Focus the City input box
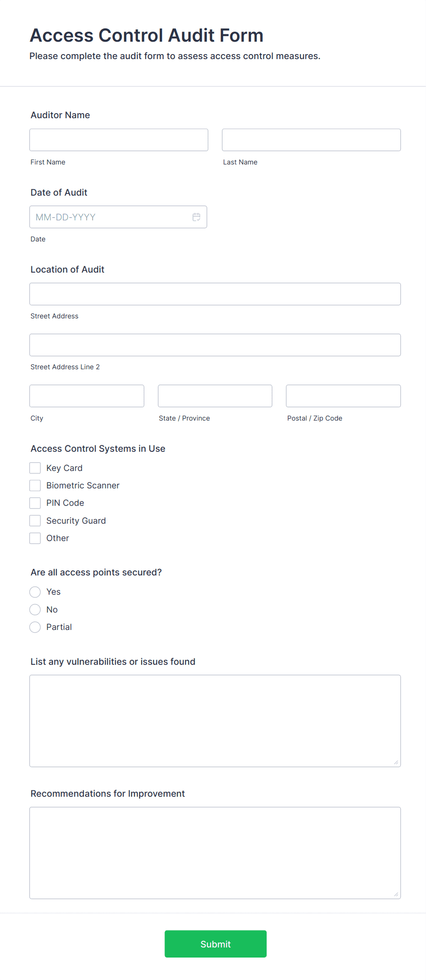 (87, 396)
